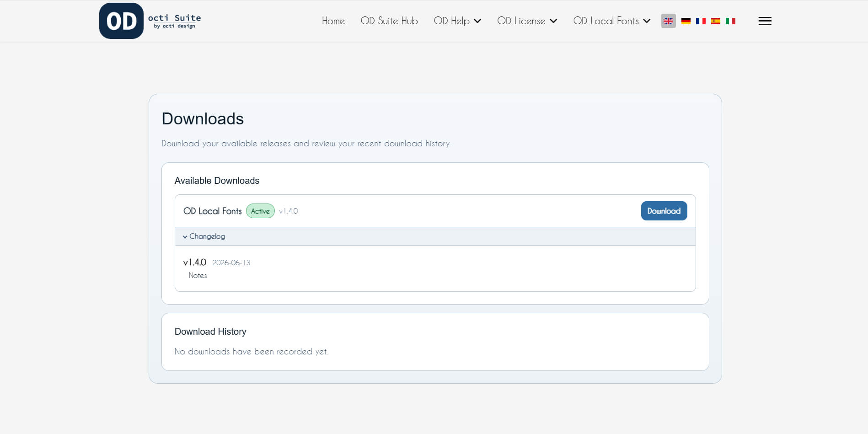This screenshot has height=434, width=868.
Task: Click the Downloads page heading
Action: [x=203, y=119]
